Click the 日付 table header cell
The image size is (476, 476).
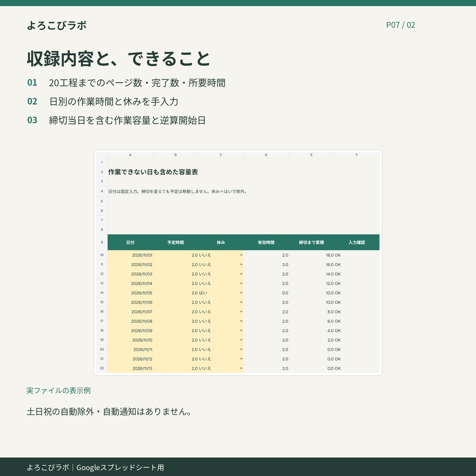[x=130, y=242]
